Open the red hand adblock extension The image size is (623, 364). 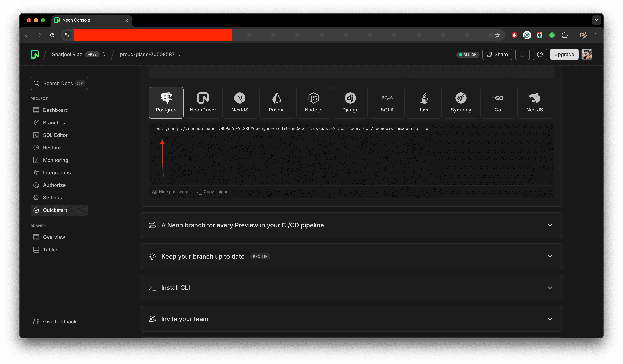tap(515, 35)
